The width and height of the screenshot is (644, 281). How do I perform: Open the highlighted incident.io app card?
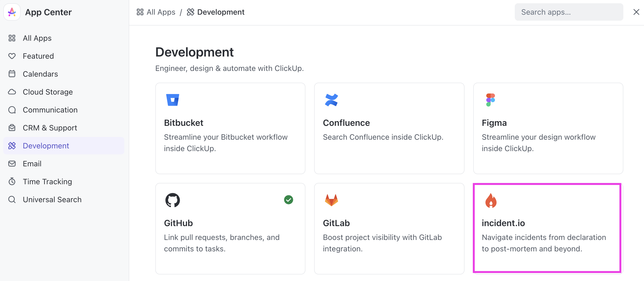(x=547, y=228)
